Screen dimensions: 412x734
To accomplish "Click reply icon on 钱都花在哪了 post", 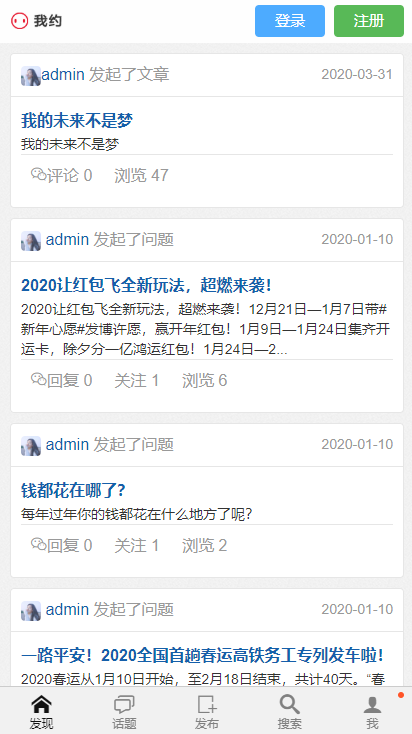I will click(x=38, y=544).
